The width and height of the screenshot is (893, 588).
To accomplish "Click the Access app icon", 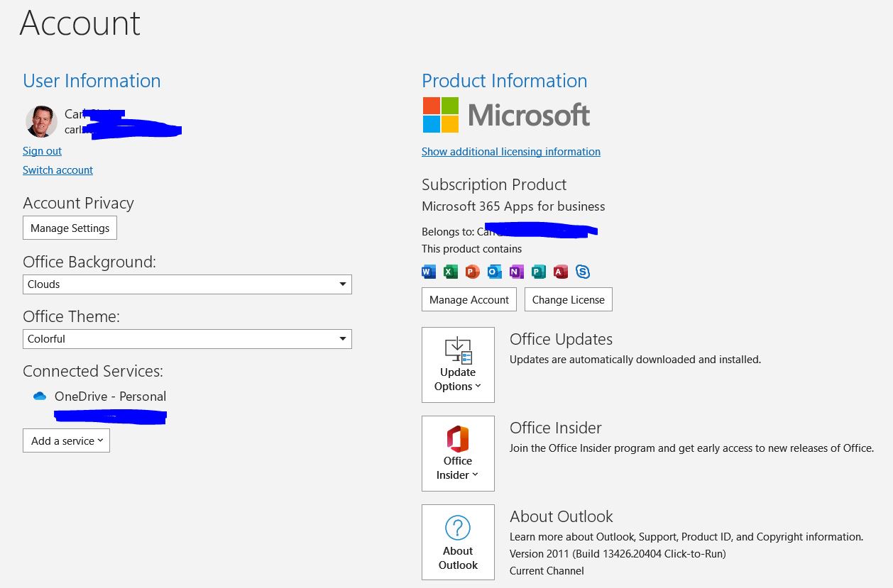I will 561,272.
